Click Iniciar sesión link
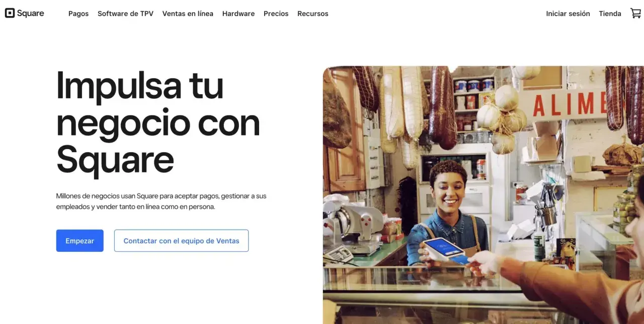 (568, 14)
